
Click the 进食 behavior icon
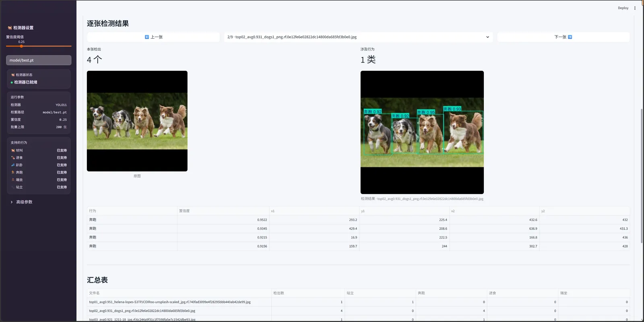tap(13, 158)
